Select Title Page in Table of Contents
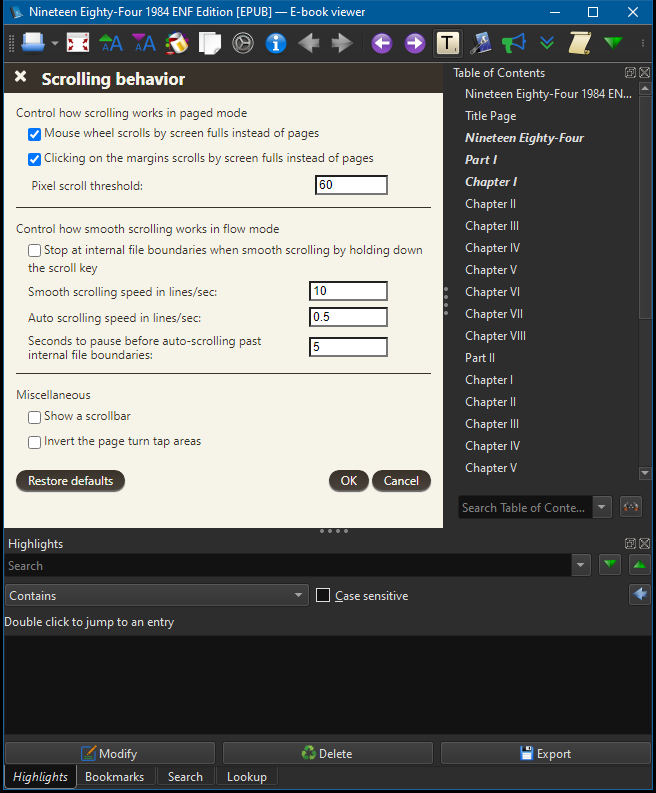 (491, 116)
